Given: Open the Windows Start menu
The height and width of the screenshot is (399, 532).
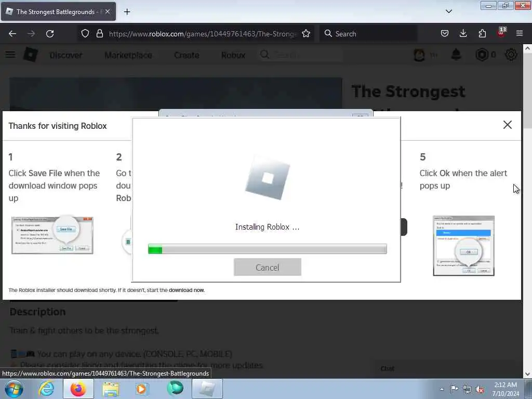Looking at the screenshot, I should point(14,389).
